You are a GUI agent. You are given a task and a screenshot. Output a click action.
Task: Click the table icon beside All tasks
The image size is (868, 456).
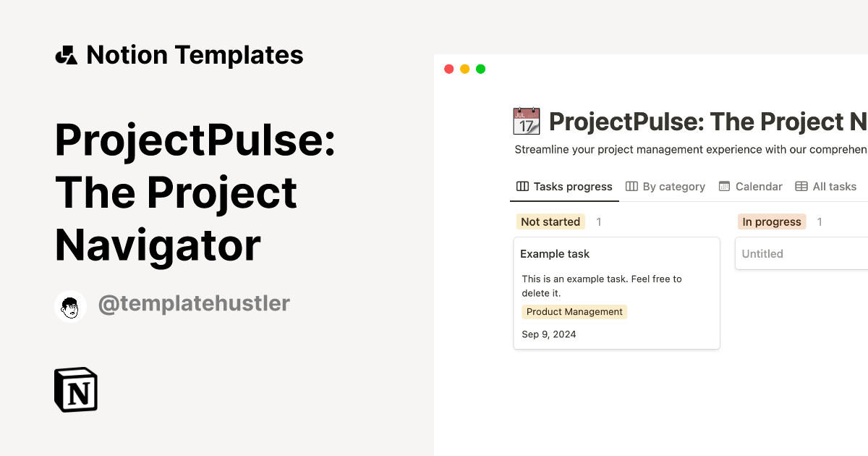tap(801, 186)
